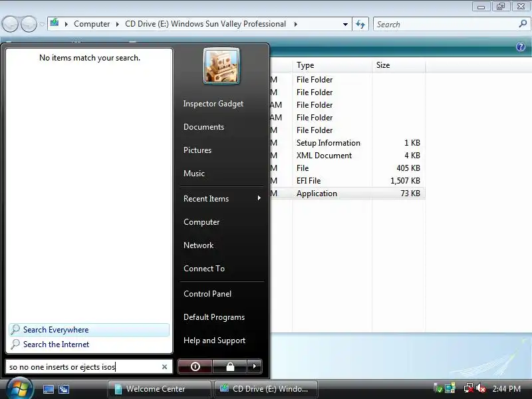
Task: Click the power button in Start menu
Action: pos(195,367)
